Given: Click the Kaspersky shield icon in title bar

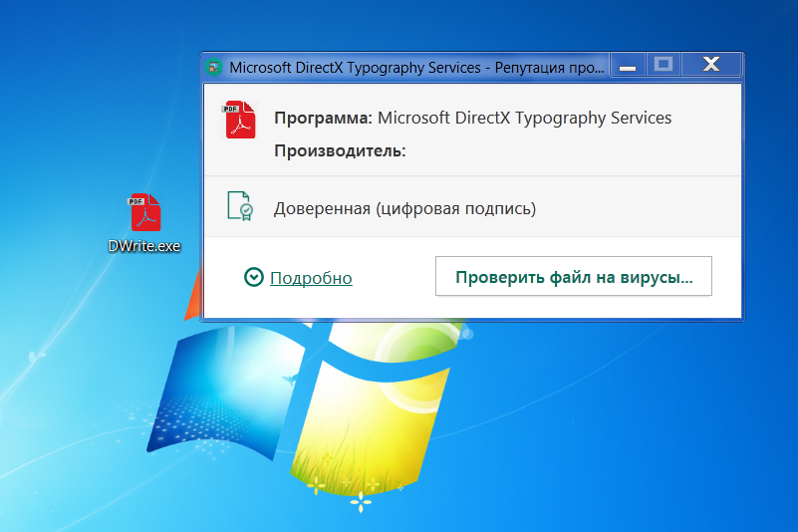Looking at the screenshot, I should (x=214, y=67).
